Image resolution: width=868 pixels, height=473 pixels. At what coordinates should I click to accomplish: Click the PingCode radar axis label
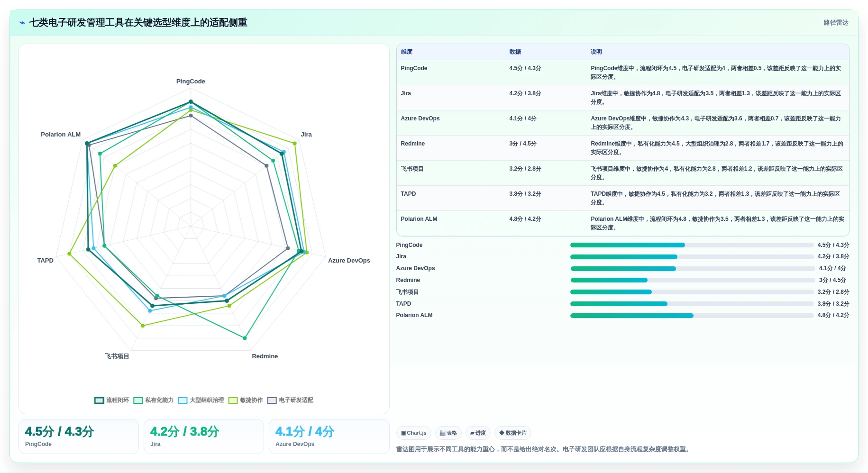pos(191,82)
